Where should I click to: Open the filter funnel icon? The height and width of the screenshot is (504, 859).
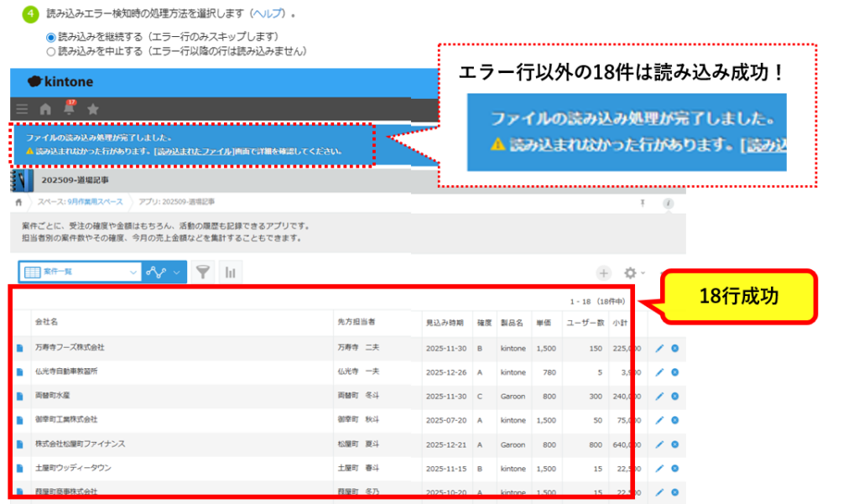point(203,272)
